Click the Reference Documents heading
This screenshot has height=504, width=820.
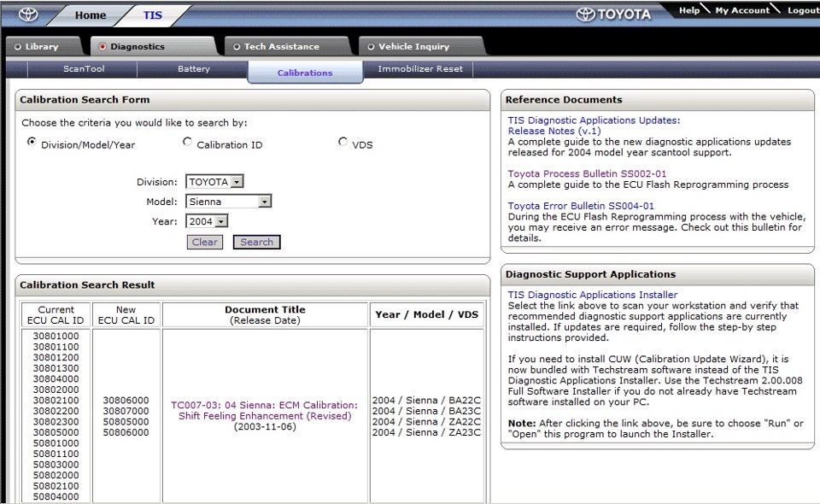(x=564, y=100)
